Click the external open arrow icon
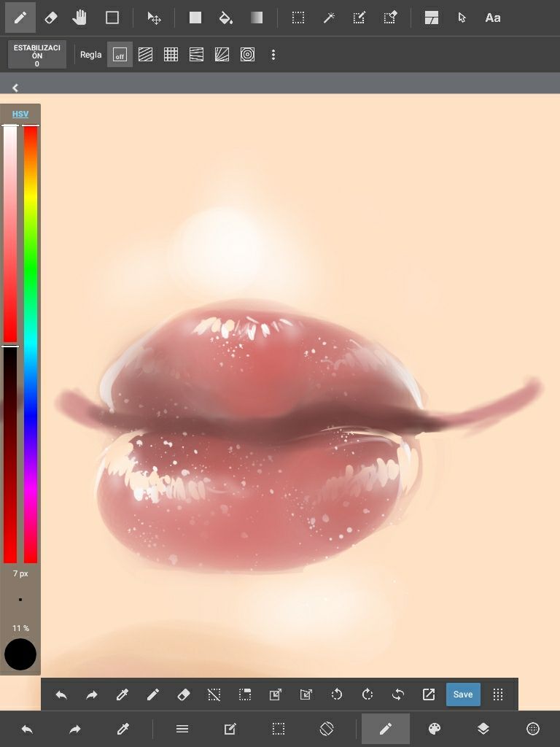This screenshot has height=747, width=560. point(429,694)
